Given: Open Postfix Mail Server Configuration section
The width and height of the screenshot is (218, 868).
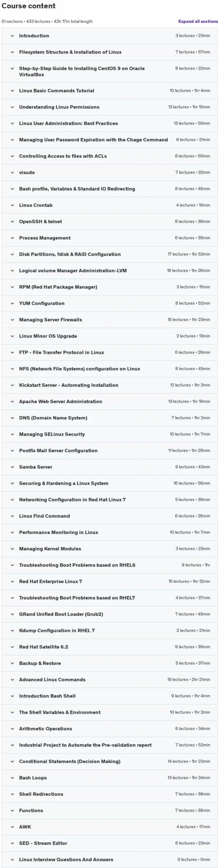Looking at the screenshot, I should (110, 451).
